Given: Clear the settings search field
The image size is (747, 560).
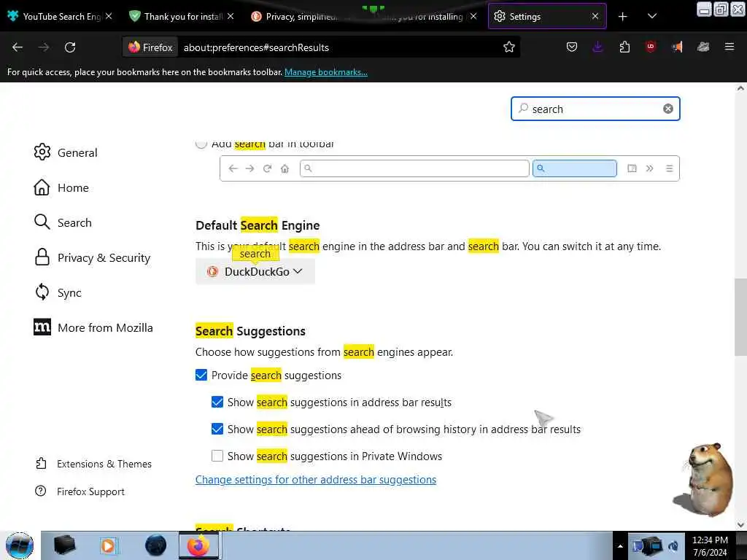Looking at the screenshot, I should pyautogui.click(x=668, y=109).
